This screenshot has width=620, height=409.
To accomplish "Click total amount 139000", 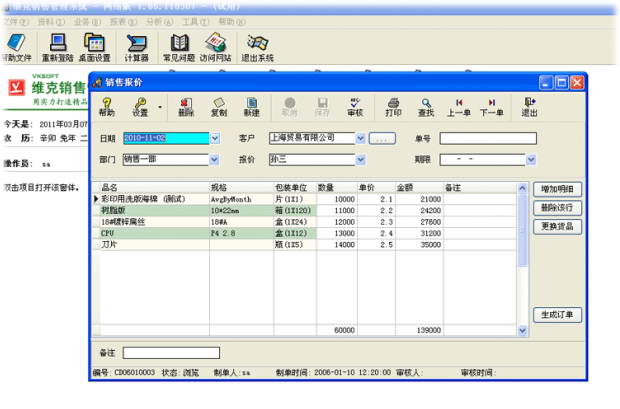I will [419, 330].
